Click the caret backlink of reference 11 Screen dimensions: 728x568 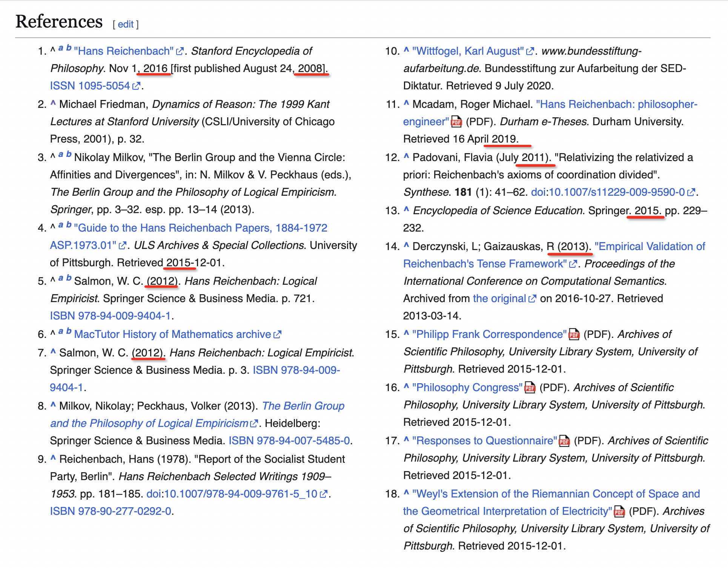coord(406,103)
